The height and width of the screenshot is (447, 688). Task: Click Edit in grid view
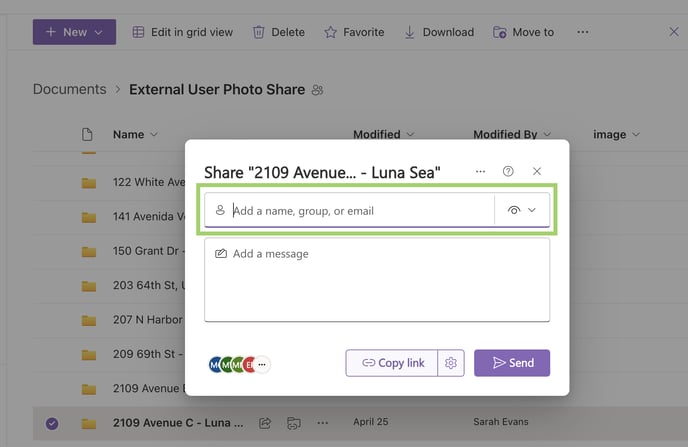(182, 32)
